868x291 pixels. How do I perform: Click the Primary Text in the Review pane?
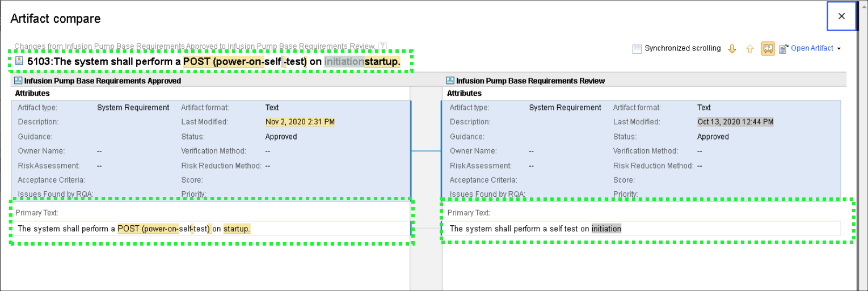coord(535,229)
